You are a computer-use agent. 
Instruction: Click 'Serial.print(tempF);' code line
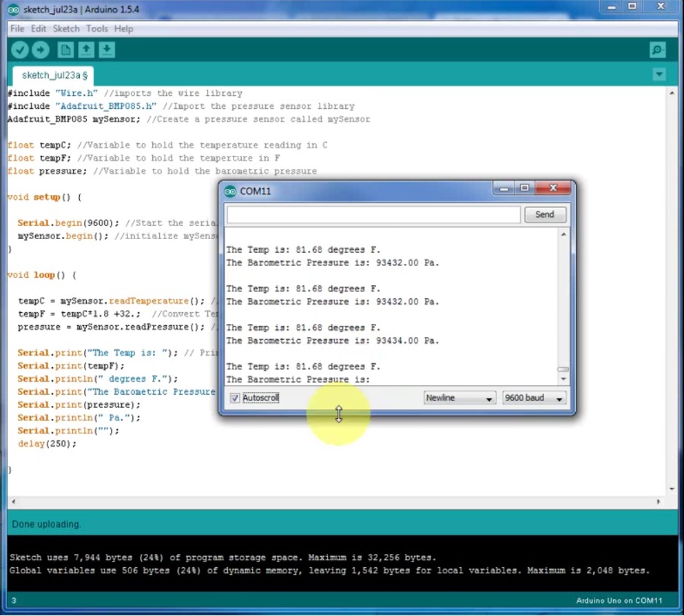click(71, 366)
